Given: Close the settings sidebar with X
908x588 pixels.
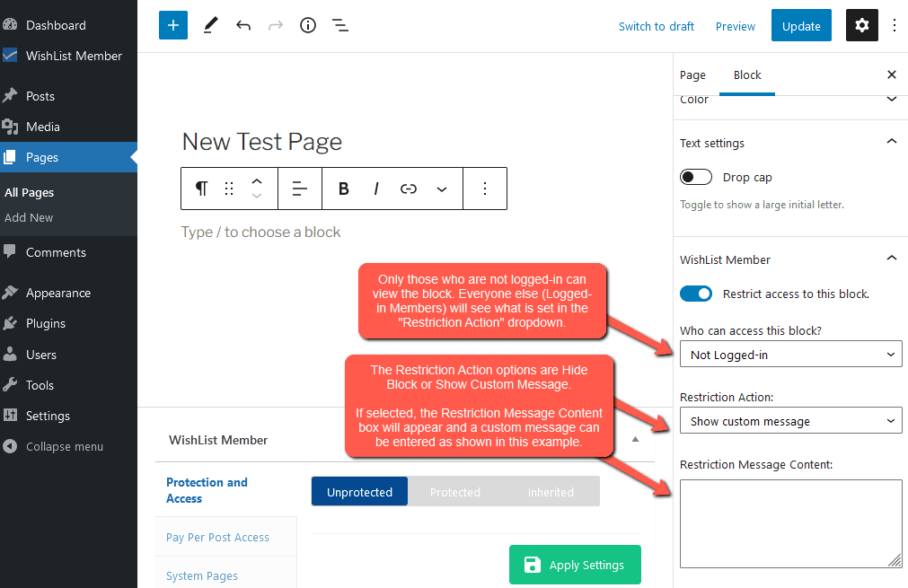Looking at the screenshot, I should pyautogui.click(x=892, y=75).
